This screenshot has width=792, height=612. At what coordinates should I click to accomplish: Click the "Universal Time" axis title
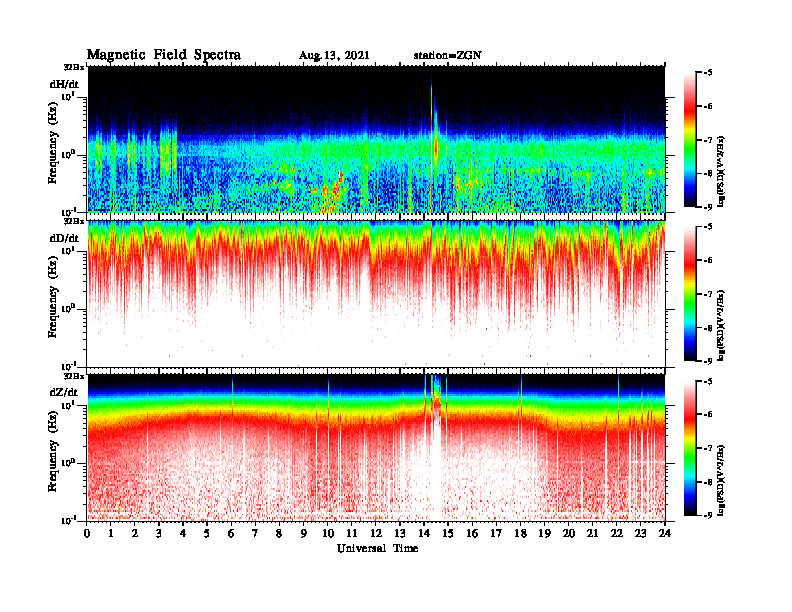click(x=377, y=548)
